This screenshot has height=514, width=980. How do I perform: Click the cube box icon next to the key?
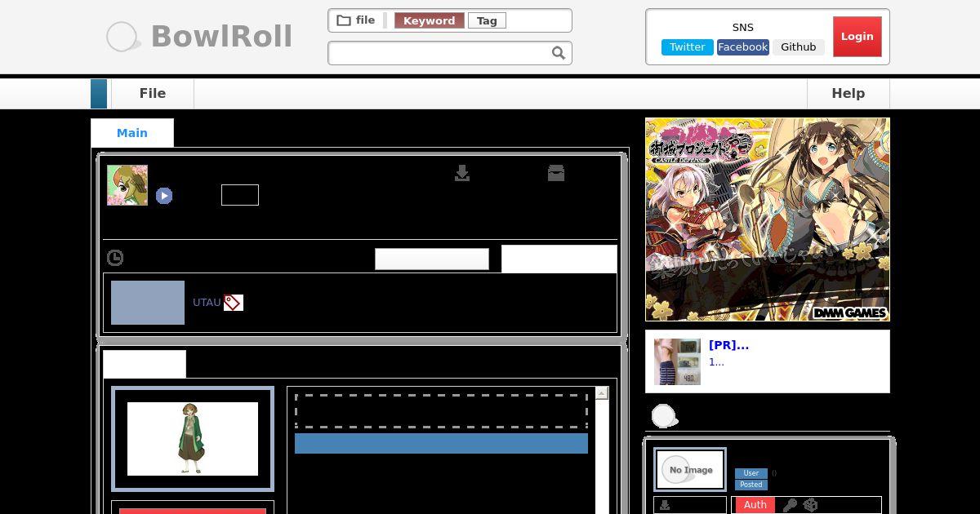pos(810,505)
